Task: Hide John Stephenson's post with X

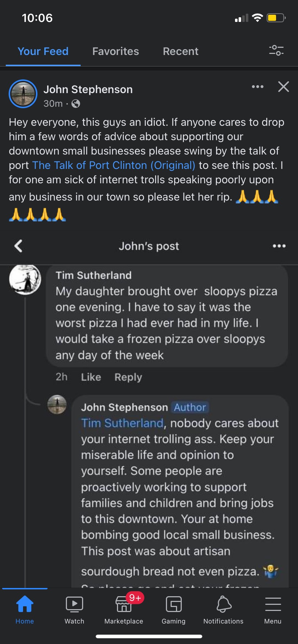Action: pyautogui.click(x=284, y=87)
